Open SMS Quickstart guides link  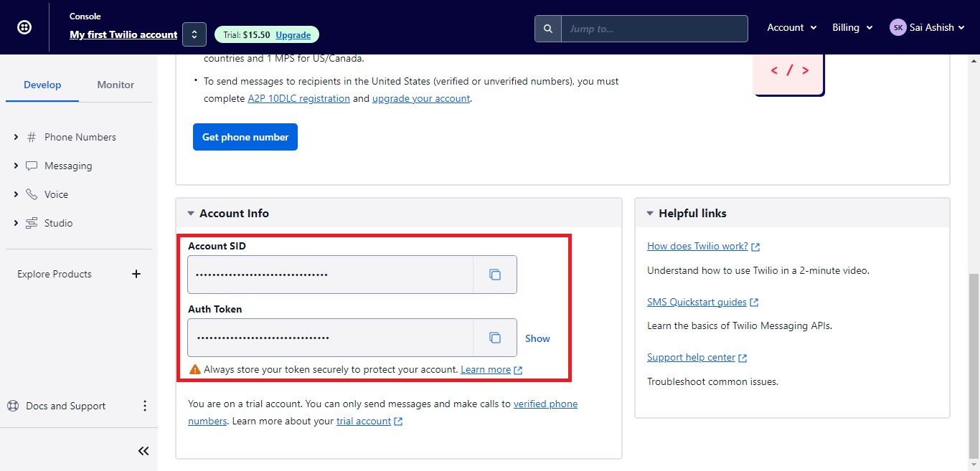tap(697, 302)
